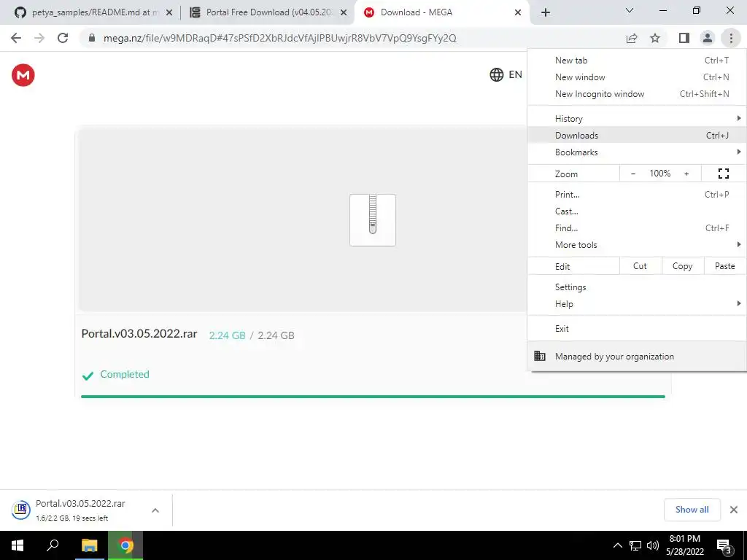Image resolution: width=747 pixels, height=560 pixels.
Task: Open the side panel icon
Action: 684,38
